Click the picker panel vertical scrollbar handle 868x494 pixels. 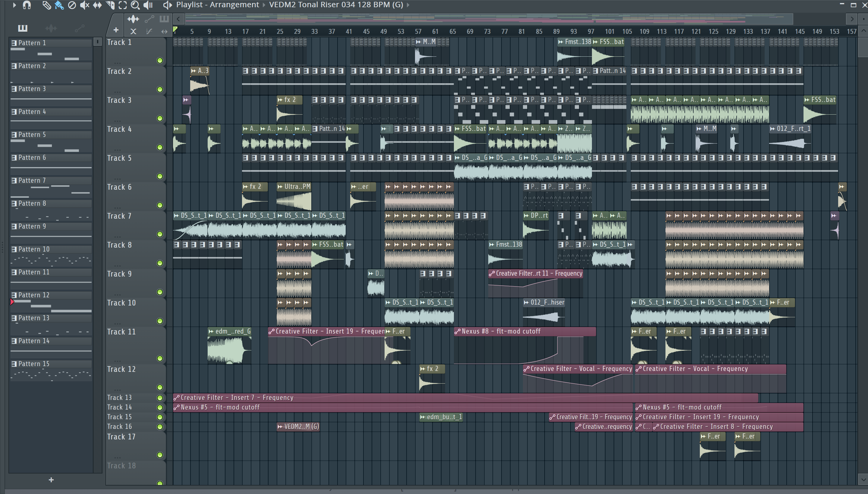[98, 42]
